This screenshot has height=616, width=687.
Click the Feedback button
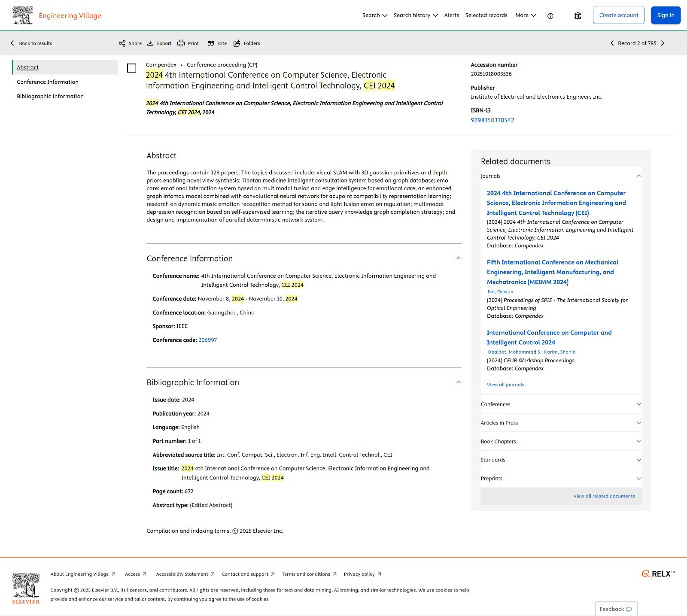[x=616, y=609]
